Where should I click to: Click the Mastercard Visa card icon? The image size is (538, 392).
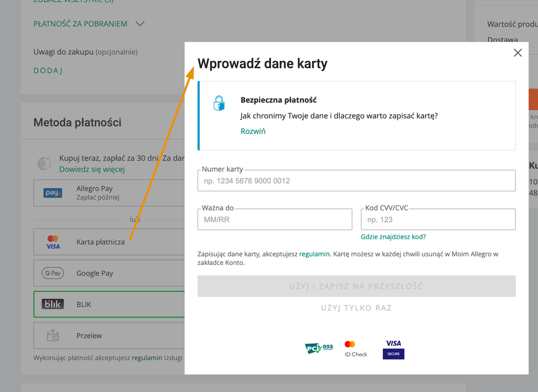[53, 242]
